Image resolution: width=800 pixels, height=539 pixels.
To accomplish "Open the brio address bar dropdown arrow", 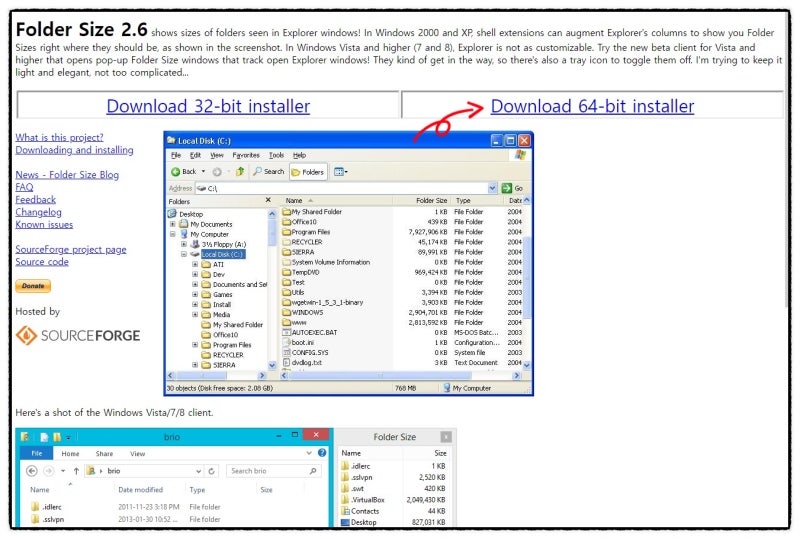I will (x=198, y=471).
